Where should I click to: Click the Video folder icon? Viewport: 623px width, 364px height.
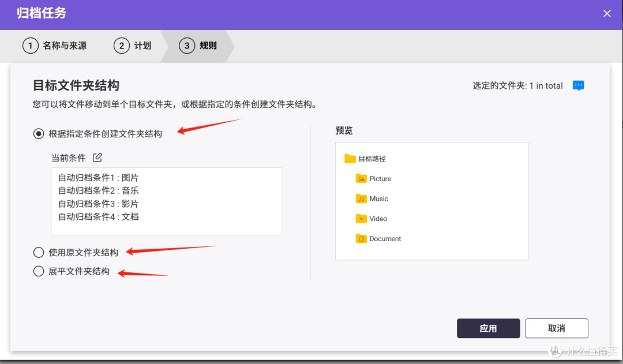(x=361, y=219)
